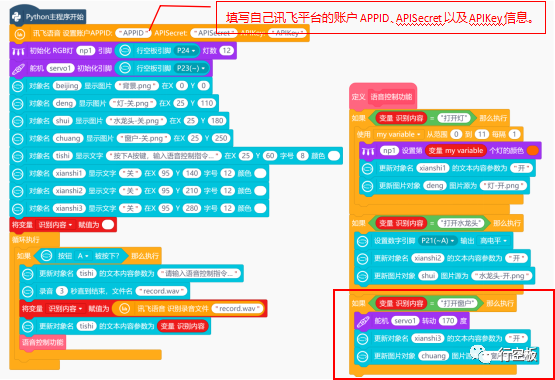Click the servo angle 170 field

(x=448, y=321)
